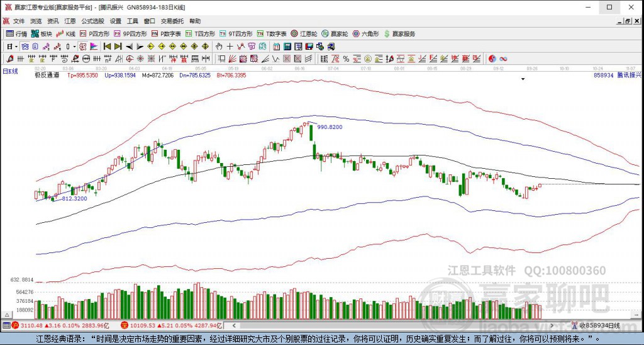Open the calculator icon
Screen dimensions: 644x345
click(287, 47)
